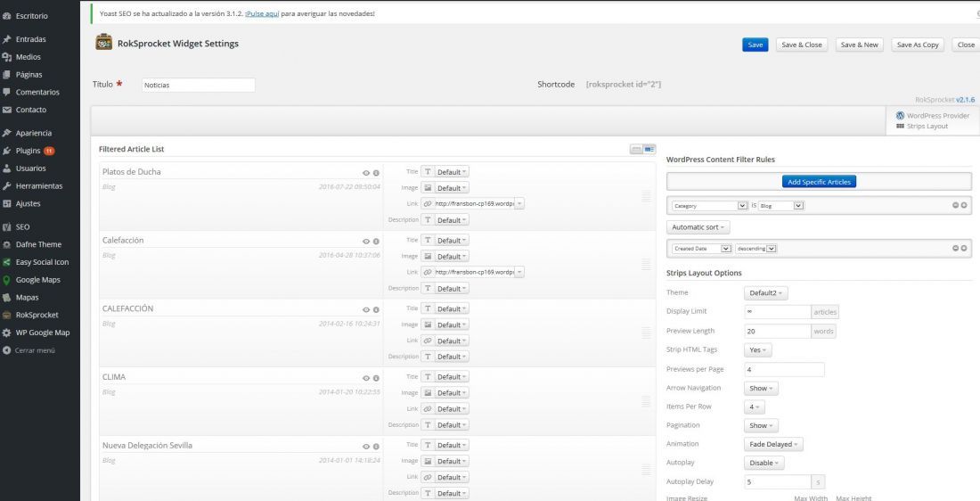Switch article list to detailed view icon

(649, 149)
